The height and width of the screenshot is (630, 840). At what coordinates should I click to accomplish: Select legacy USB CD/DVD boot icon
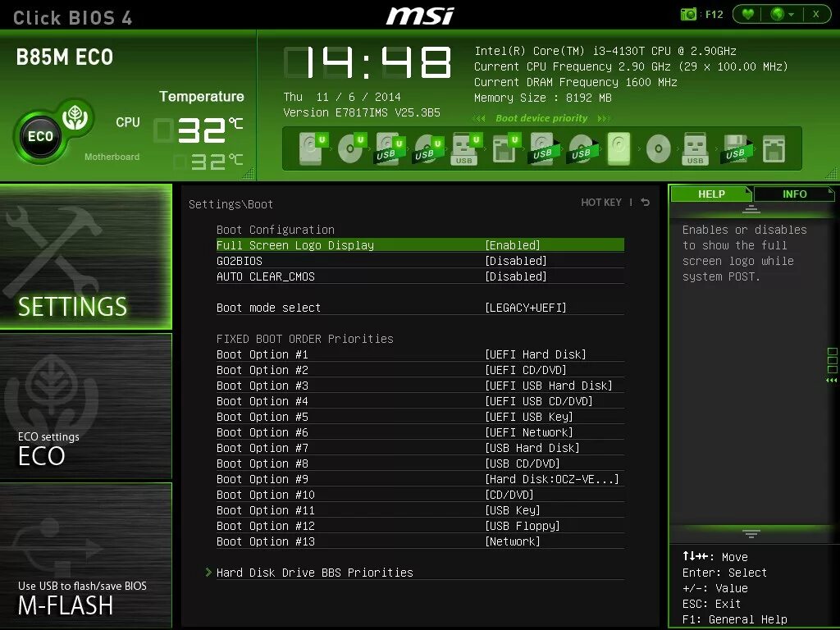[583, 148]
